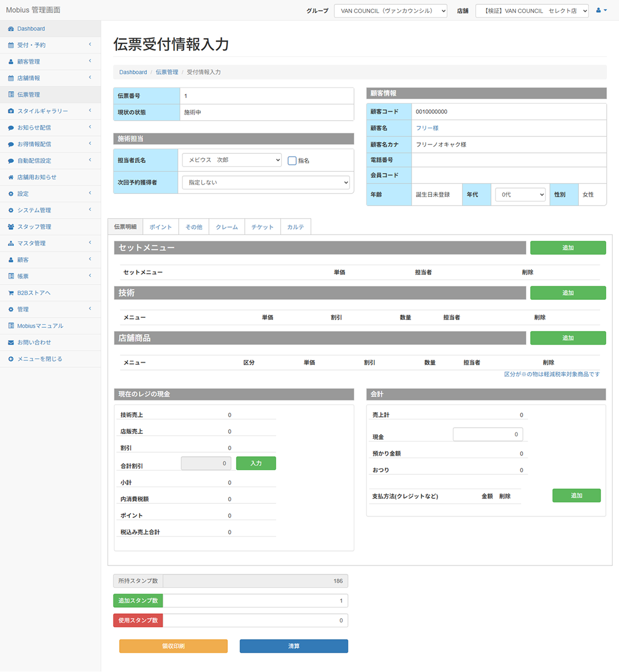Open the Dashboard from the sidebar
Image resolution: width=619 pixels, height=672 pixels.
point(31,28)
